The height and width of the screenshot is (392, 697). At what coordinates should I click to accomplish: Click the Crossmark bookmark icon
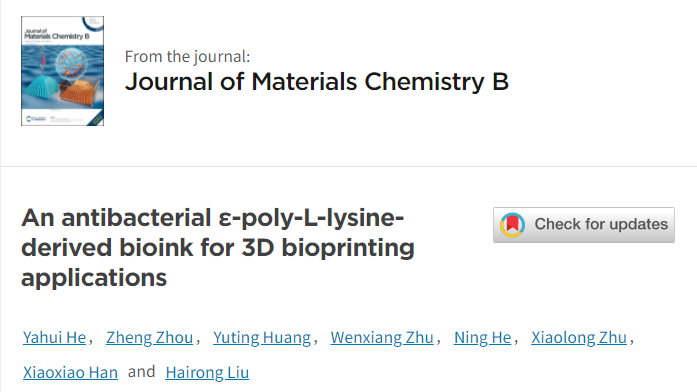tap(513, 224)
